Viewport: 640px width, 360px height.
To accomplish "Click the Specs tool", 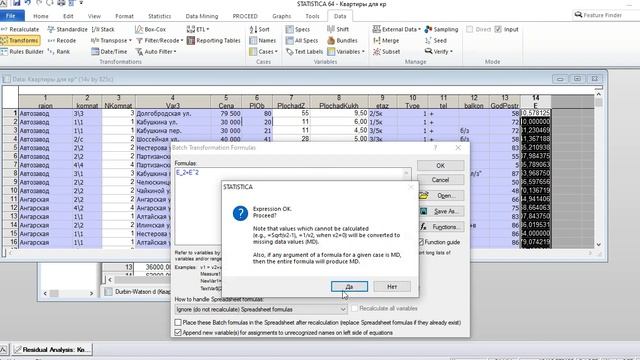I will (298, 29).
